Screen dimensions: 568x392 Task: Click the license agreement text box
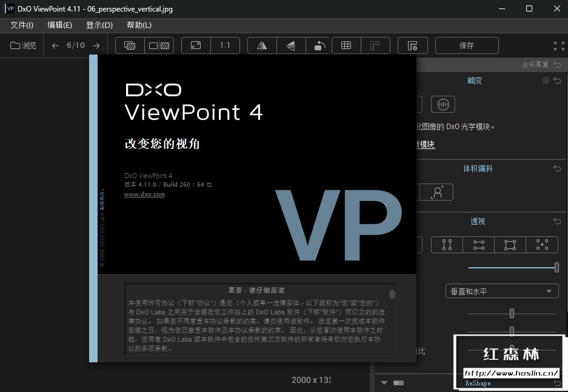[x=260, y=319]
